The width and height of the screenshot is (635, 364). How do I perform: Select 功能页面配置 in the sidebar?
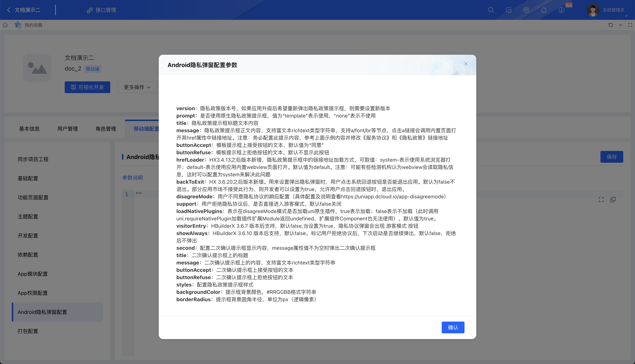coord(57,197)
